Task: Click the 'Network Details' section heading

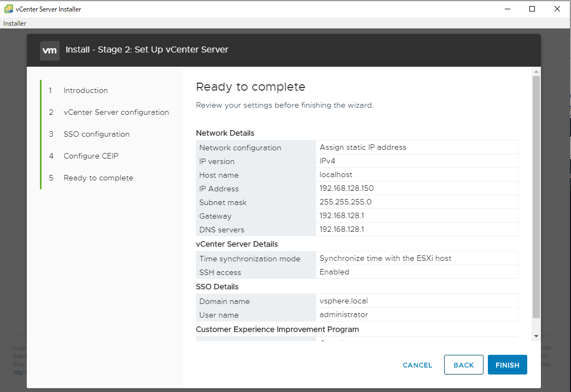Action: coord(225,133)
